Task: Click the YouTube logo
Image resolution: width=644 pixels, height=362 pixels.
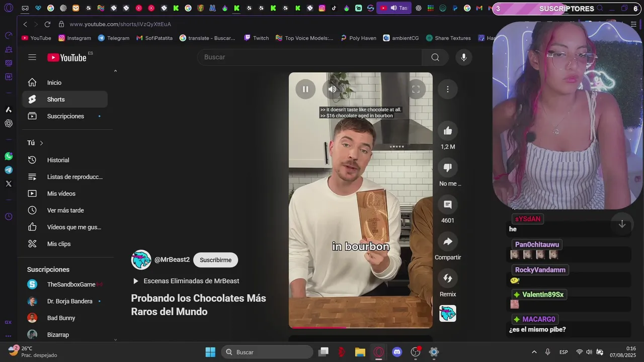Action: [67, 57]
